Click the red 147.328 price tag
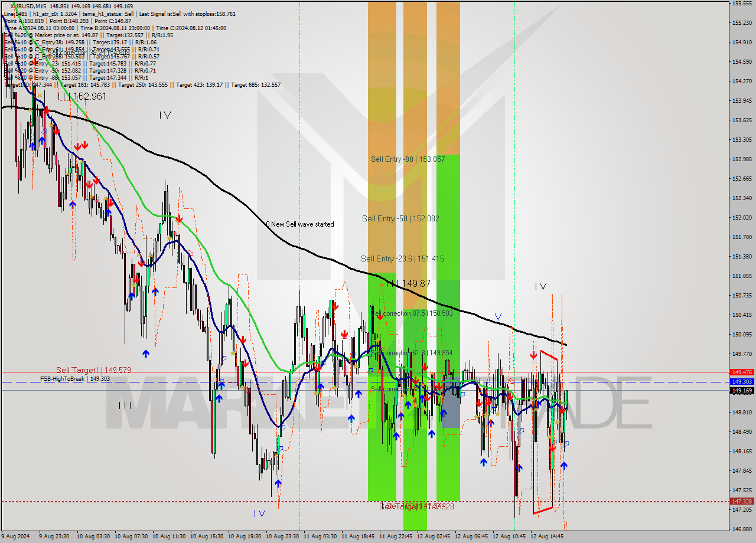 click(x=742, y=501)
